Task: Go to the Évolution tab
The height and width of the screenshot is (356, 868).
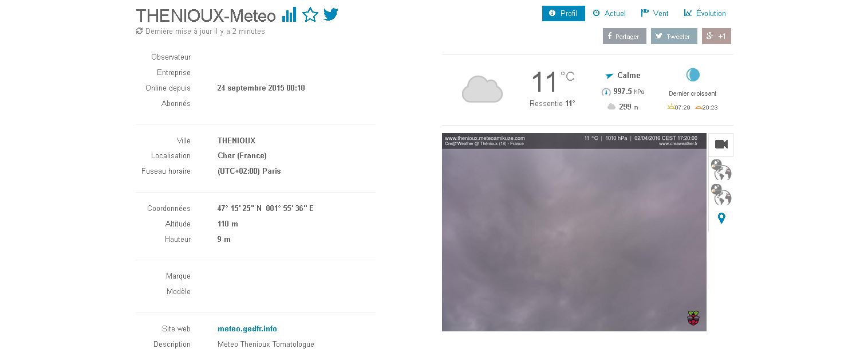Action: [x=705, y=13]
